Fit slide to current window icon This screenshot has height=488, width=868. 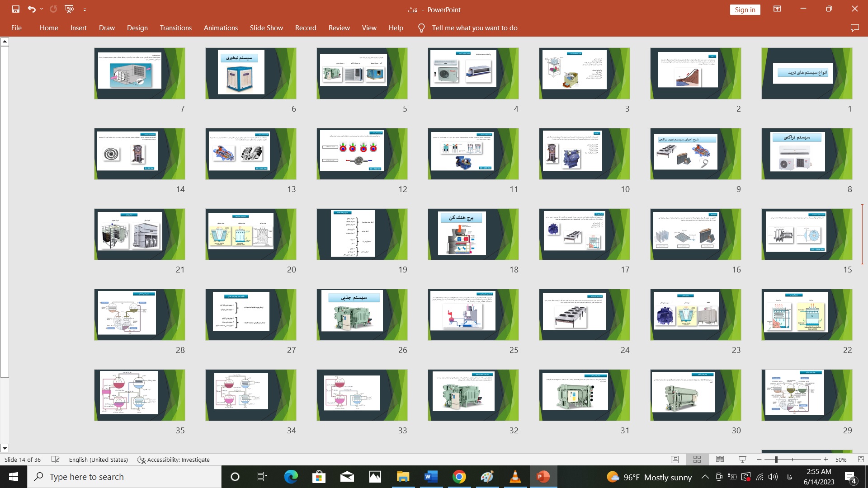pos(860,460)
